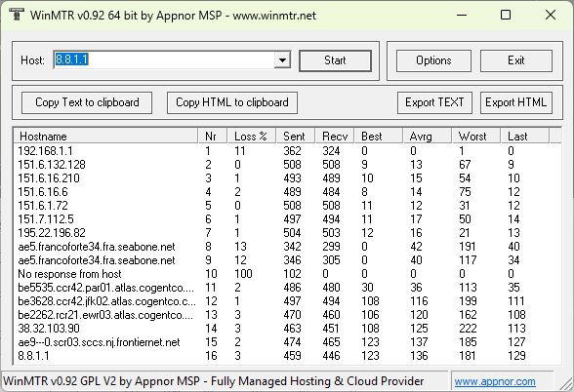Sort by the Hostname column header
This screenshot has height=392, width=574.
pyautogui.click(x=105, y=137)
